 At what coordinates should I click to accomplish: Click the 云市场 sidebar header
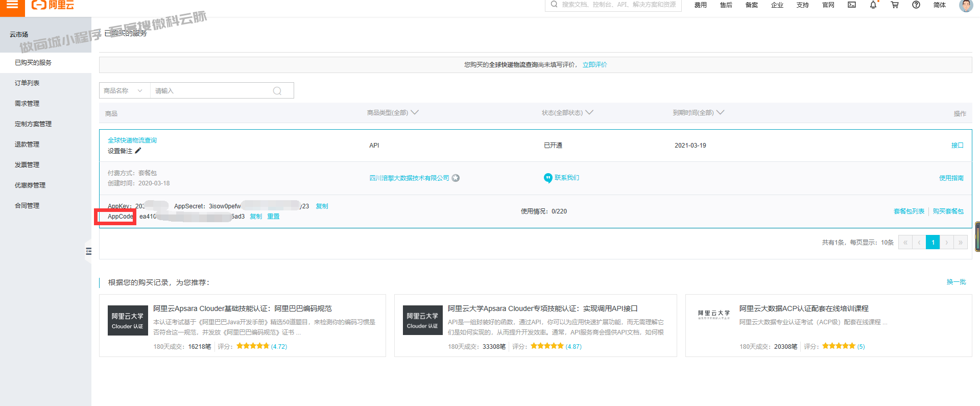pyautogui.click(x=19, y=35)
